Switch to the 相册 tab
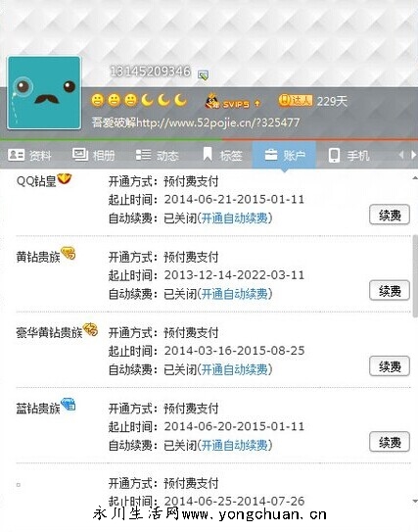Viewport: 418px width, 532px height. coord(94,156)
